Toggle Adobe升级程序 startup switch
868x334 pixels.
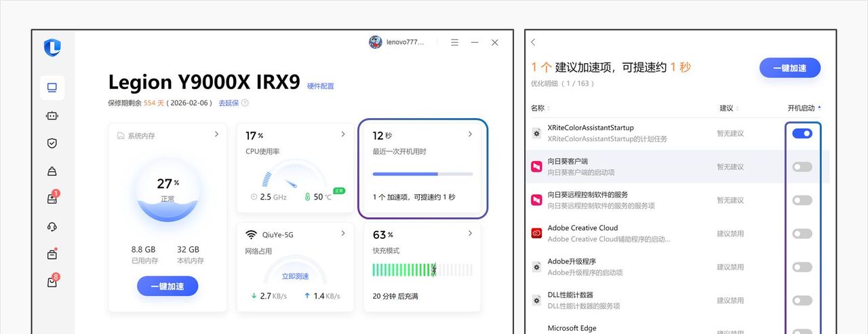click(802, 267)
